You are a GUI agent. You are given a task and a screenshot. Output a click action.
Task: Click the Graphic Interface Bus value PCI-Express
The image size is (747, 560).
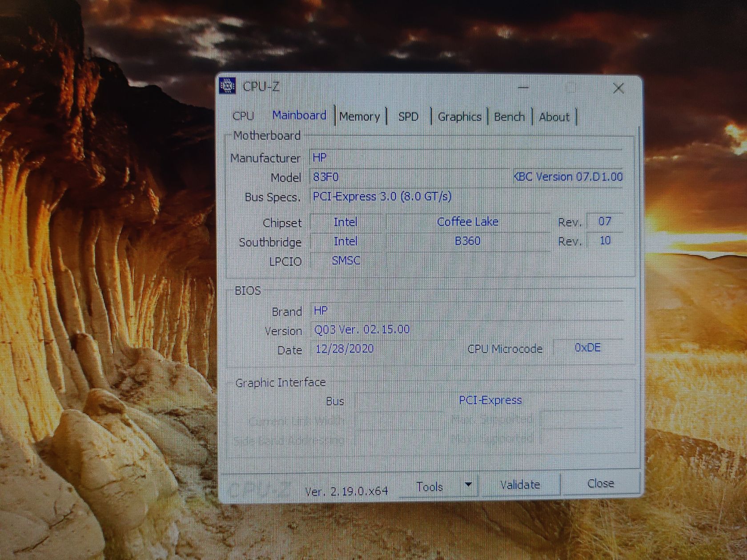click(490, 400)
